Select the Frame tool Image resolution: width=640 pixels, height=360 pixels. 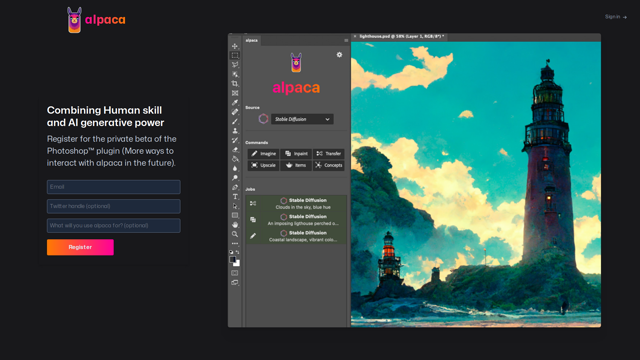click(x=235, y=93)
